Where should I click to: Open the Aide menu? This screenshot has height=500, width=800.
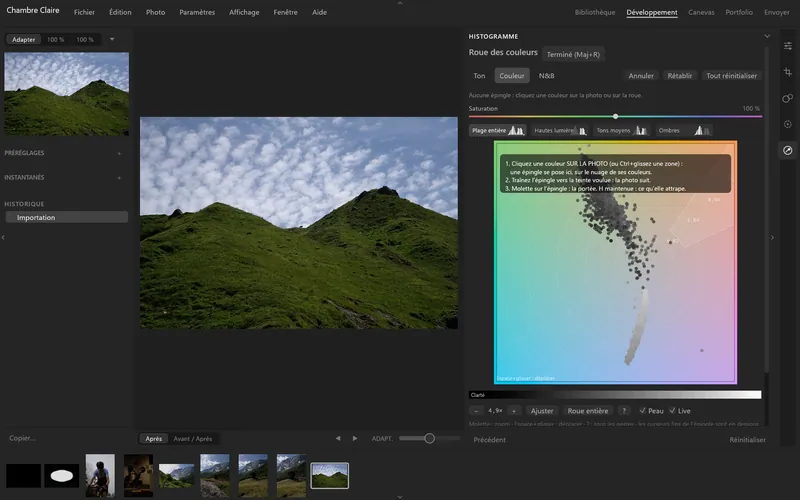319,12
